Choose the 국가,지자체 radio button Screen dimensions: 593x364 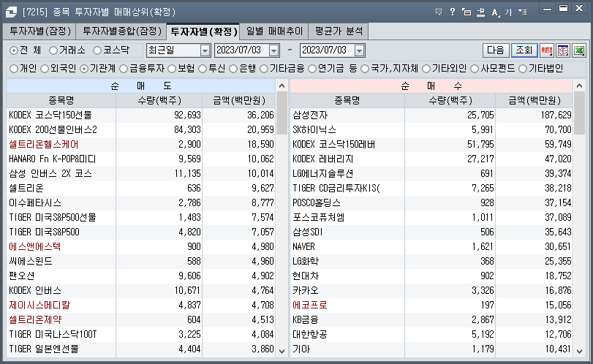(x=365, y=69)
